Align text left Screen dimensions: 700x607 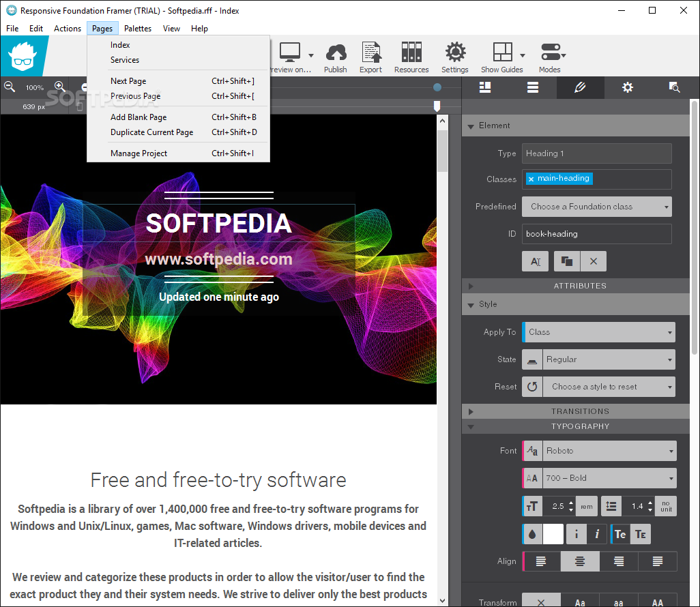pyautogui.click(x=541, y=561)
